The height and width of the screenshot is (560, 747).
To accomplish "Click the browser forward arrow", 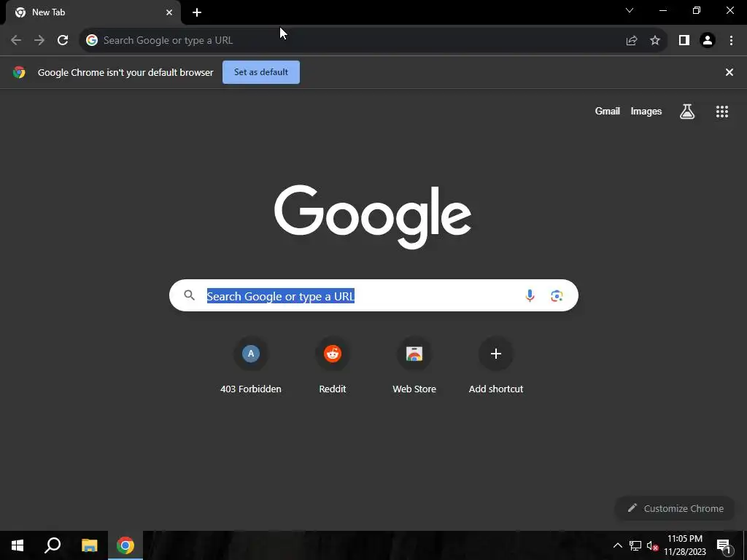I will 39,40.
